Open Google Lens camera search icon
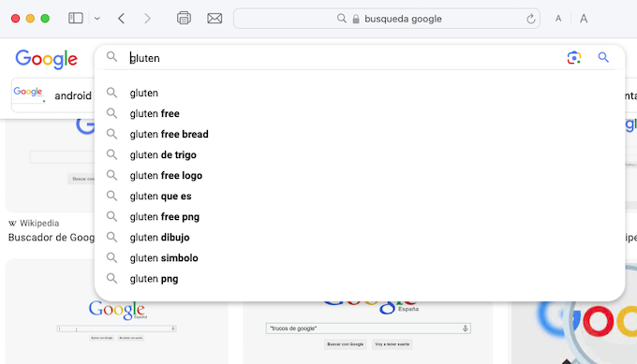The height and width of the screenshot is (364, 637). [x=573, y=58]
